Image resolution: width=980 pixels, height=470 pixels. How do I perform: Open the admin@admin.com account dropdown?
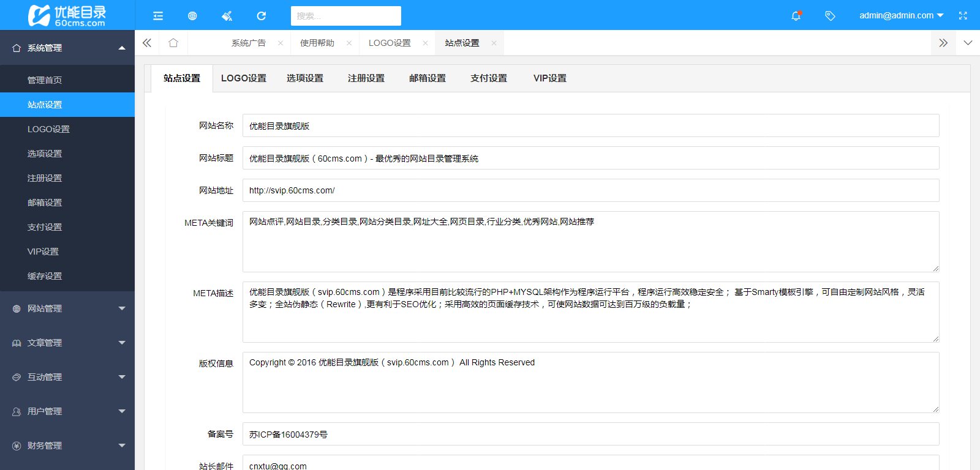901,16
